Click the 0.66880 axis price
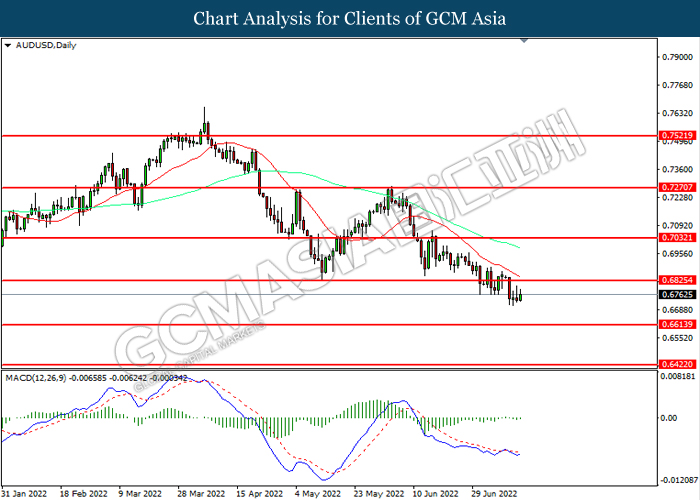Screen dimensions: 700x500 click(678, 310)
